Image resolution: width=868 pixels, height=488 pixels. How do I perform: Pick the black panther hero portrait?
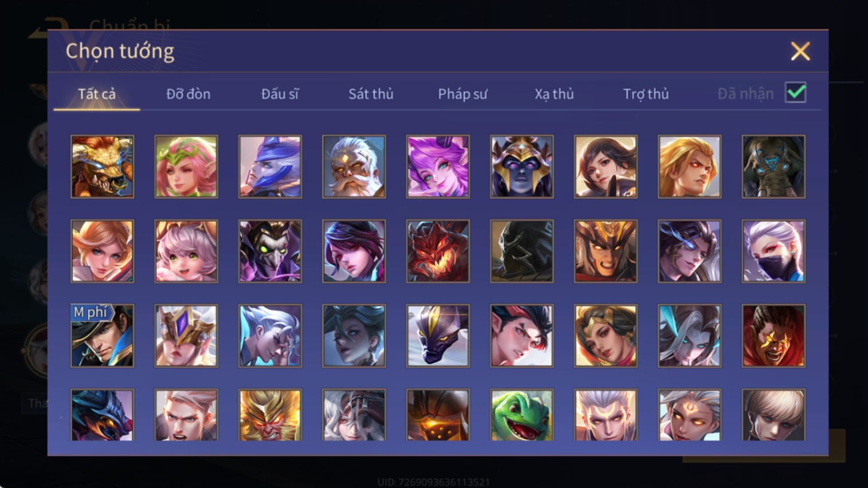[438, 336]
